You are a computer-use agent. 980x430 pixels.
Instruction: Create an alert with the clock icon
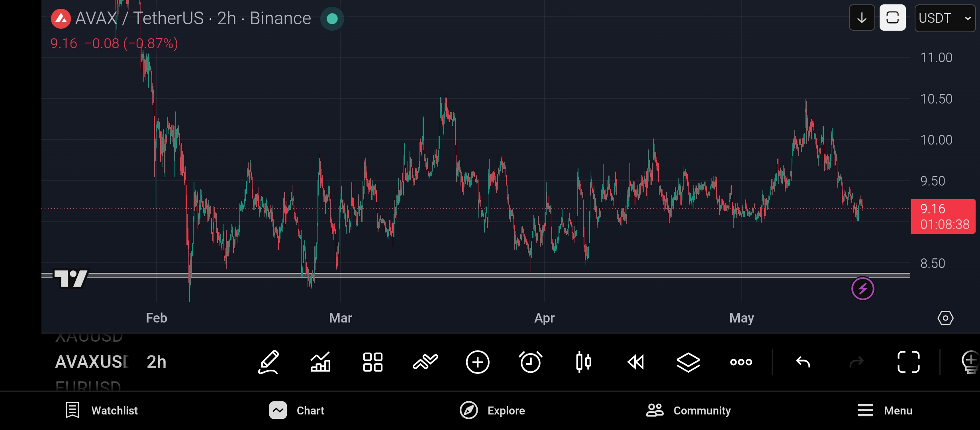(x=531, y=362)
